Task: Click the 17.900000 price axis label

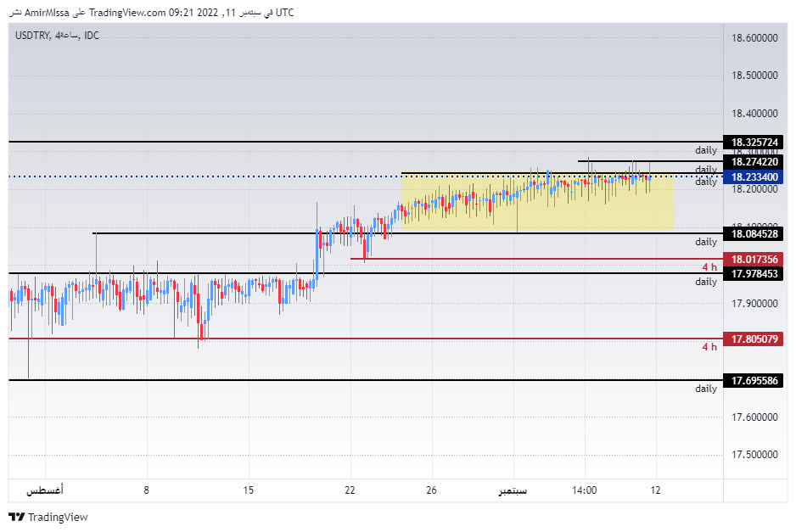Action: pos(754,304)
